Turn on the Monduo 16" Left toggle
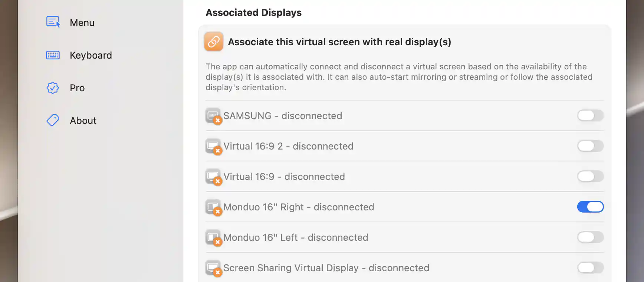Image resolution: width=644 pixels, height=282 pixels. pyautogui.click(x=590, y=237)
